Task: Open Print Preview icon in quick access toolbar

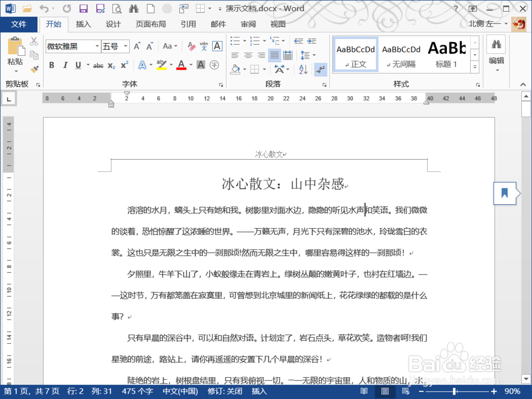Action: pos(117,9)
